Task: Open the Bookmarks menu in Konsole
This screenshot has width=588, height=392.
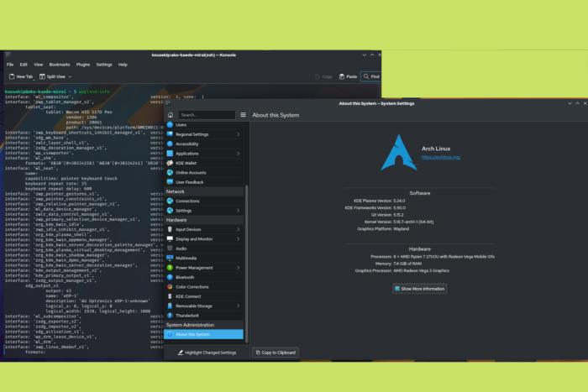Action: pos(60,65)
